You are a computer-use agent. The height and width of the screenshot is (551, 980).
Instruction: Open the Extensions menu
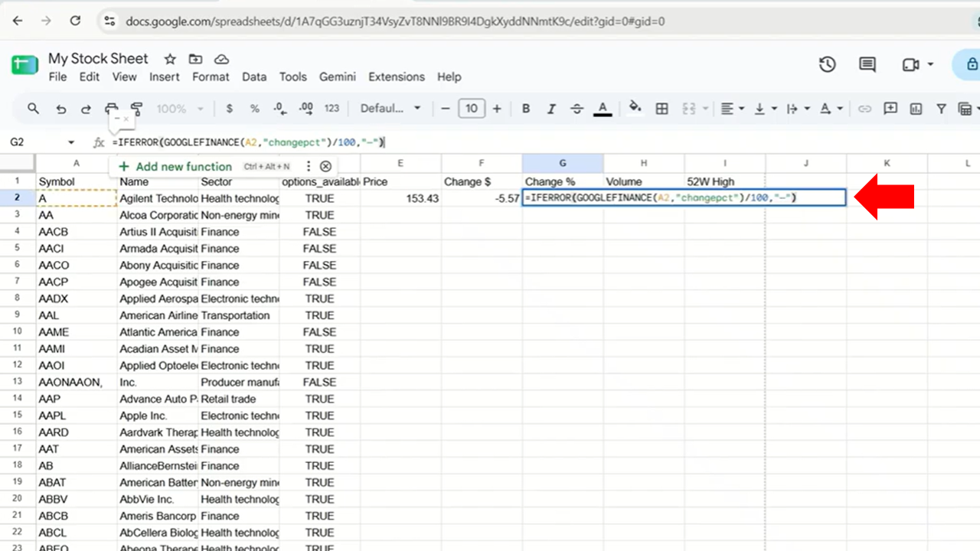tap(397, 77)
